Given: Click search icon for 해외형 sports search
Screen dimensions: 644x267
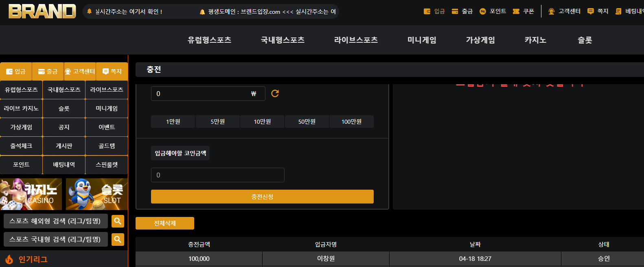Looking at the screenshot, I should tap(118, 221).
